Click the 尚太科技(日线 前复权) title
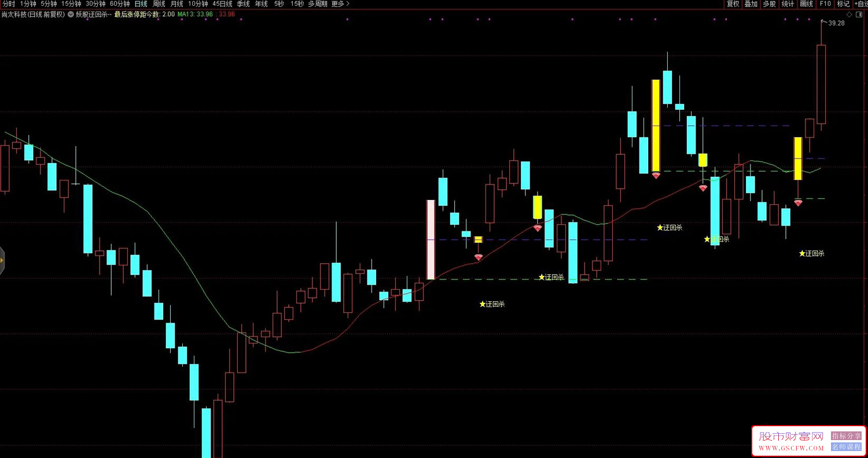 pos(33,14)
